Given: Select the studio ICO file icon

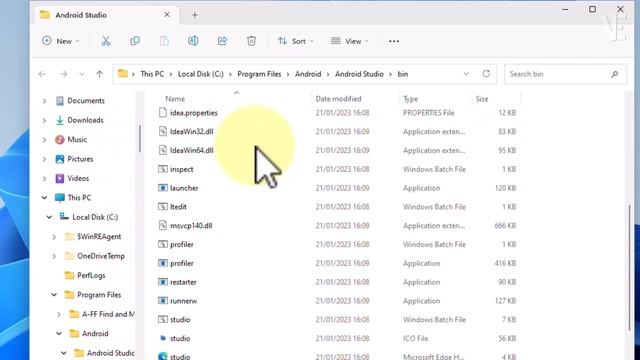Looking at the screenshot, I should point(163,338).
